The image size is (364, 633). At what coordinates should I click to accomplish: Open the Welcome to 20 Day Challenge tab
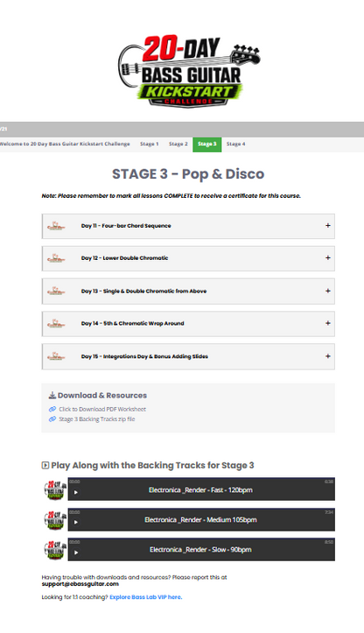point(65,144)
